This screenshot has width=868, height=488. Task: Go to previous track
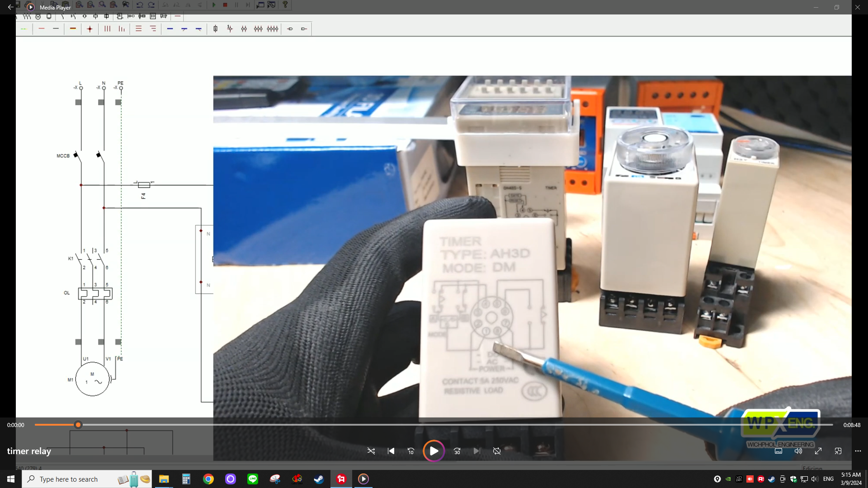(x=391, y=451)
